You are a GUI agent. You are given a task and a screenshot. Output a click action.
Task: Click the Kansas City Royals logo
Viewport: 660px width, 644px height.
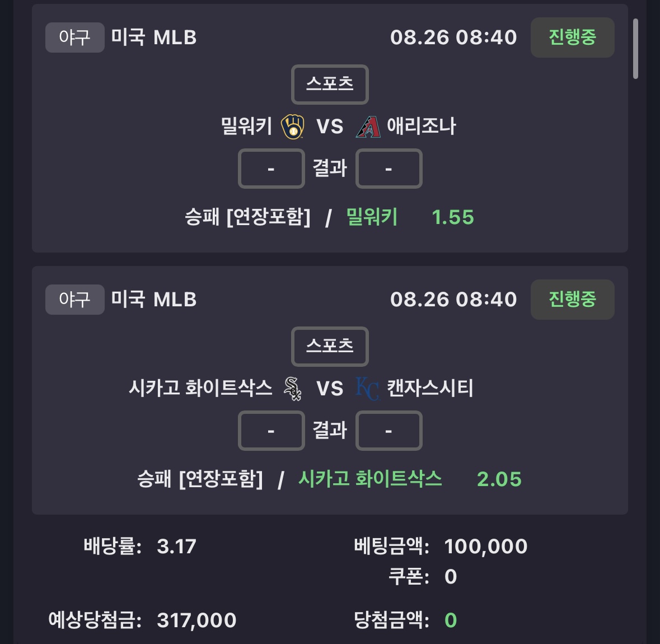[x=367, y=389]
